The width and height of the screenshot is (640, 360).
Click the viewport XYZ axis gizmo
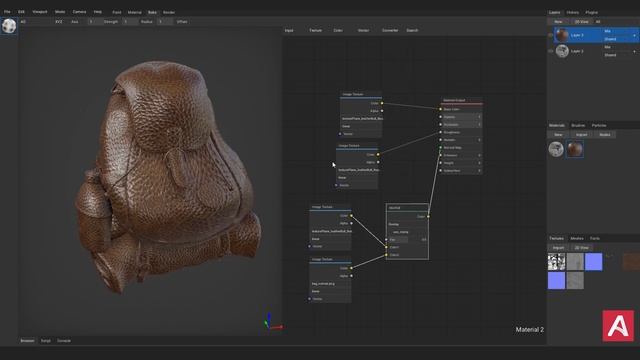(x=272, y=322)
